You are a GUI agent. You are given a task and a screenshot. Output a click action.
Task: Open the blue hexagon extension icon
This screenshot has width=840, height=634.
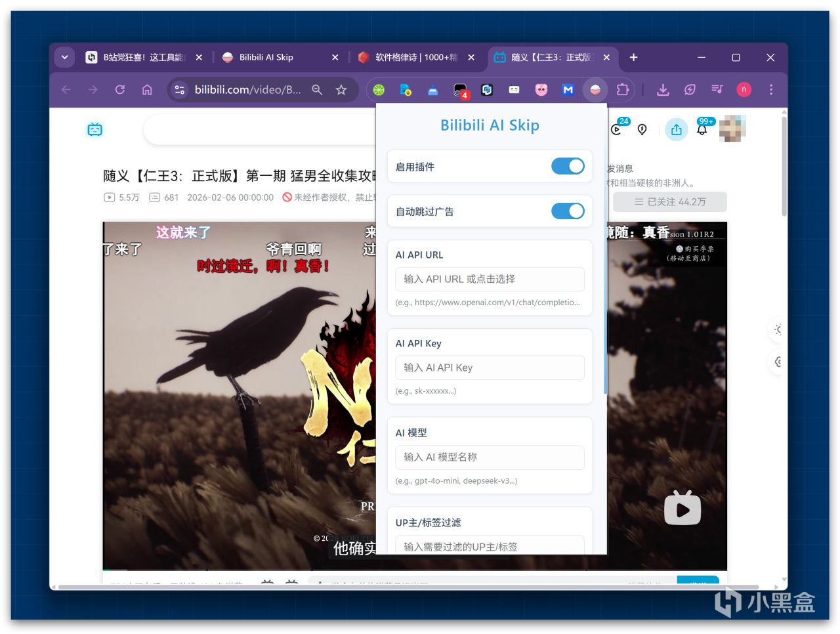point(487,90)
